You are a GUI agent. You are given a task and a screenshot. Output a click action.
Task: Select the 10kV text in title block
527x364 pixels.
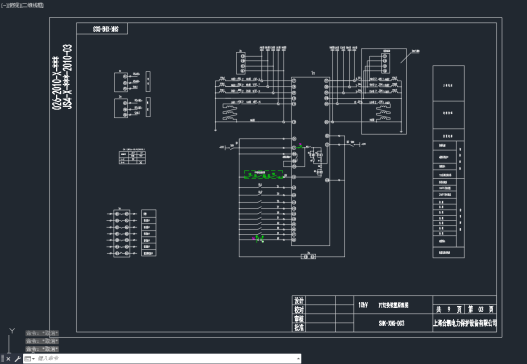coord(363,305)
